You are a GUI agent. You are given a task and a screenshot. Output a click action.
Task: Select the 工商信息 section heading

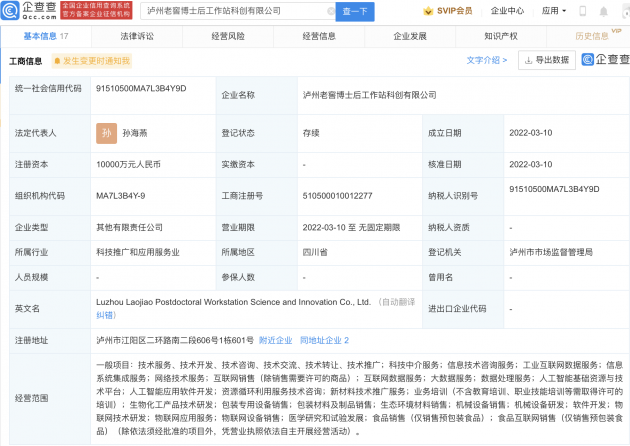pyautogui.click(x=25, y=61)
